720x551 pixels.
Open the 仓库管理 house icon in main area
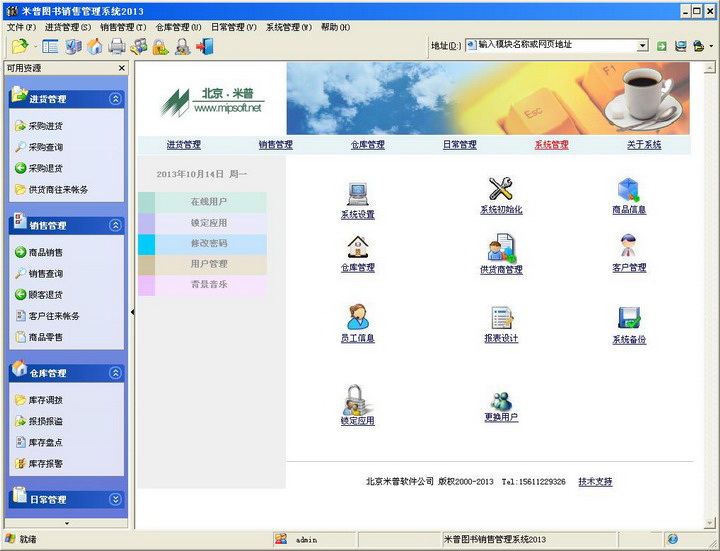tap(358, 247)
